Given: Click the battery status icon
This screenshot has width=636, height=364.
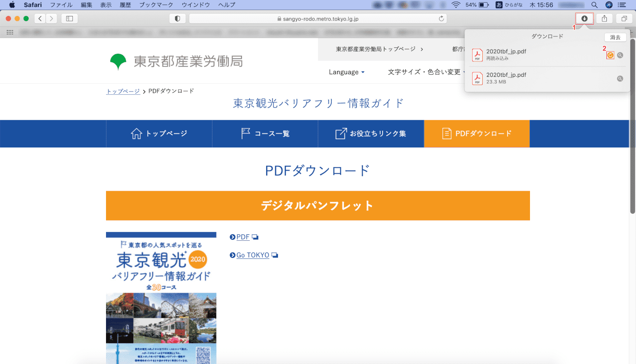Looking at the screenshot, I should pos(484,5).
